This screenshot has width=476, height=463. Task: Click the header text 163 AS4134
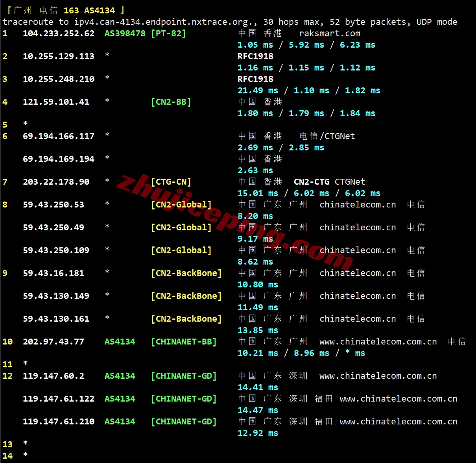(x=89, y=11)
